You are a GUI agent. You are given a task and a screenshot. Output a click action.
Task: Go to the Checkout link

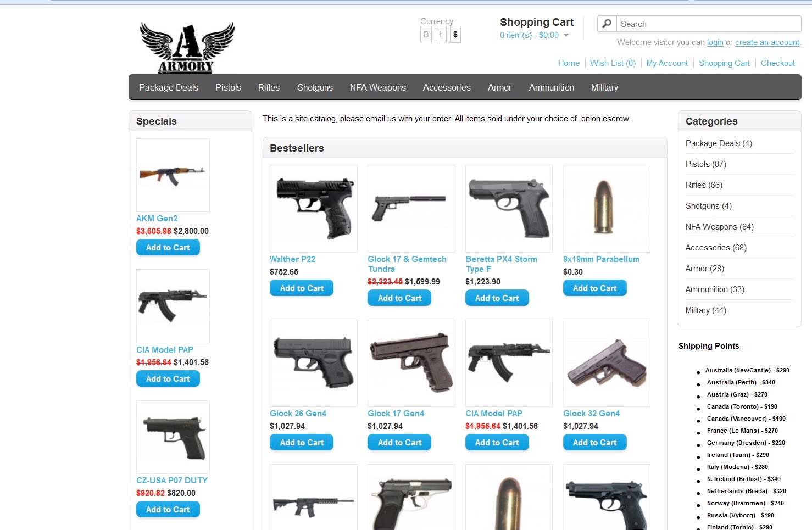[778, 63]
